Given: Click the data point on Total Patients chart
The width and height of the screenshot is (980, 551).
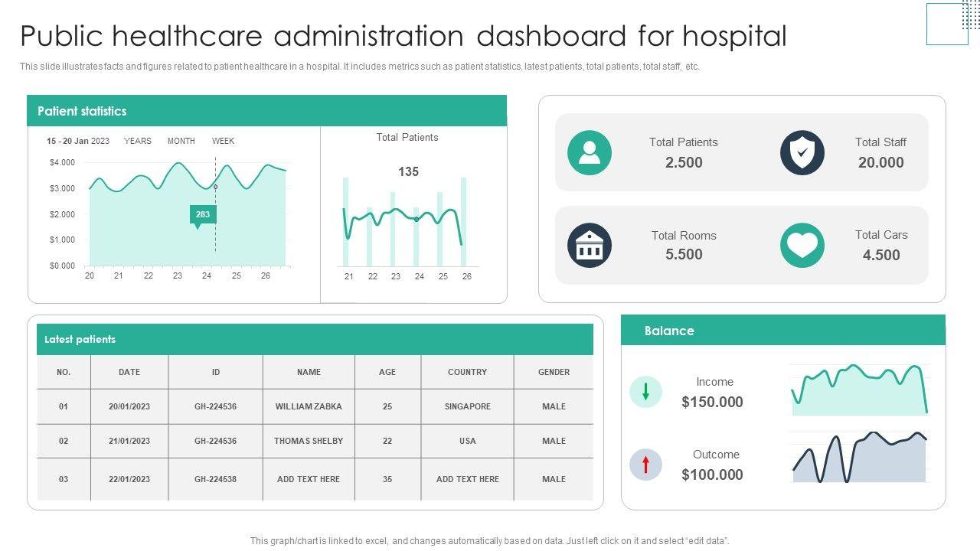Looking at the screenshot, I should tap(416, 220).
